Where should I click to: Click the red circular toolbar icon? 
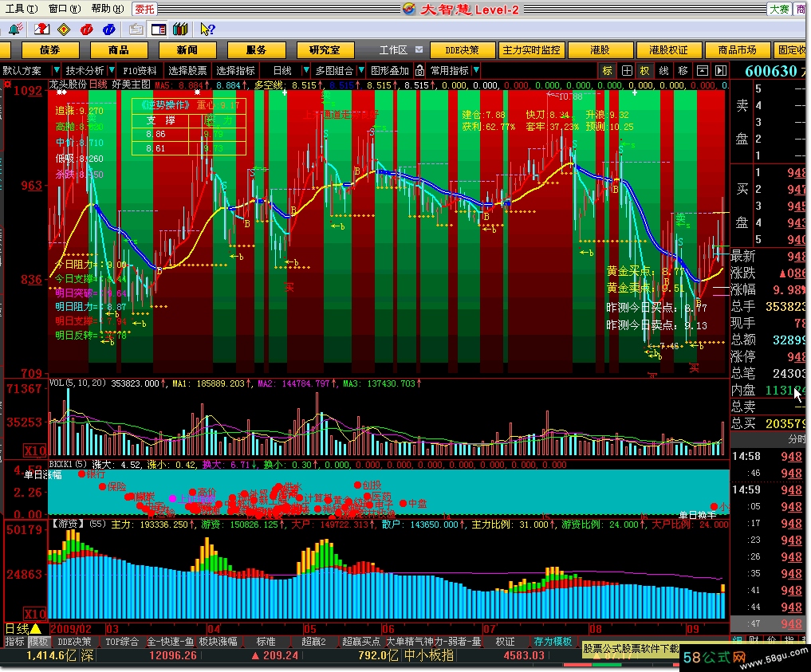[x=86, y=29]
